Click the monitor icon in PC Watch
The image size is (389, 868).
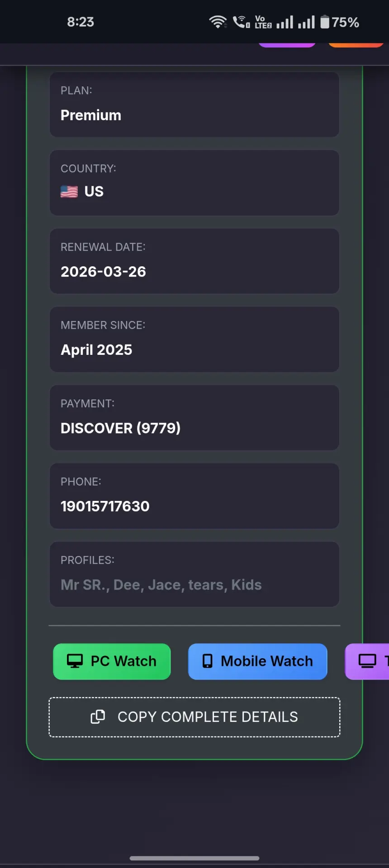[75, 661]
